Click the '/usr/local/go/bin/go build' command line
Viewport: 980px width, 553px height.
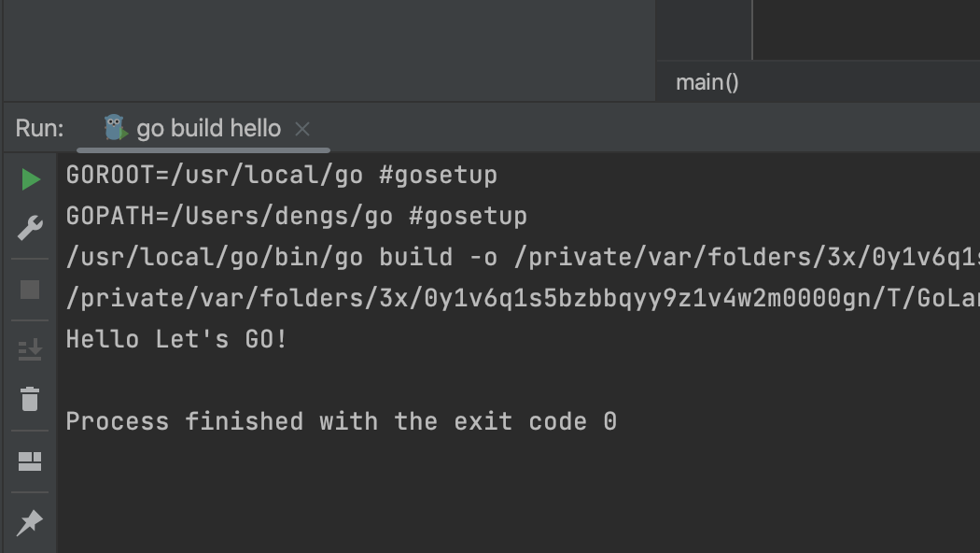pyautogui.click(x=523, y=257)
